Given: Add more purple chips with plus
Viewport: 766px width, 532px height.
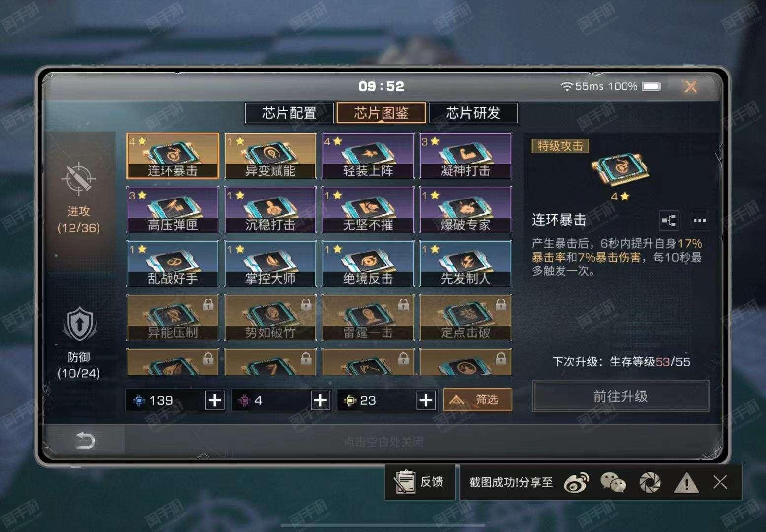Looking at the screenshot, I should (x=320, y=400).
